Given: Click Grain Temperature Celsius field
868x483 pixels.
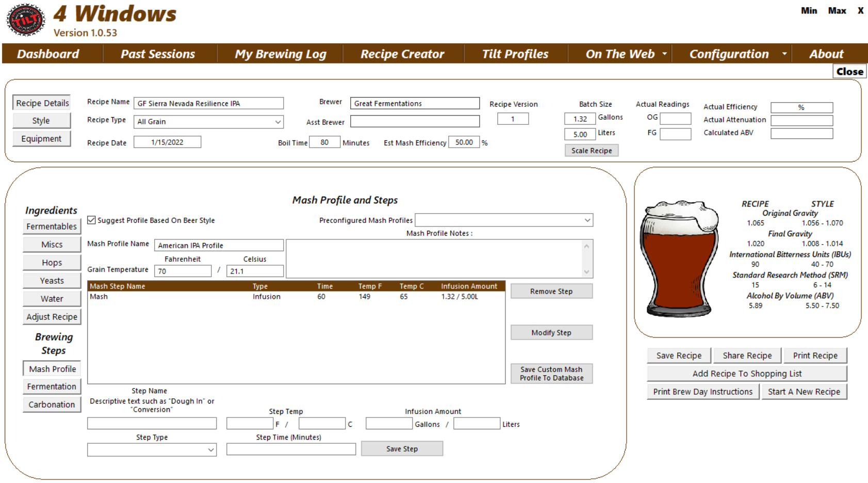Looking at the screenshot, I should 255,271.
